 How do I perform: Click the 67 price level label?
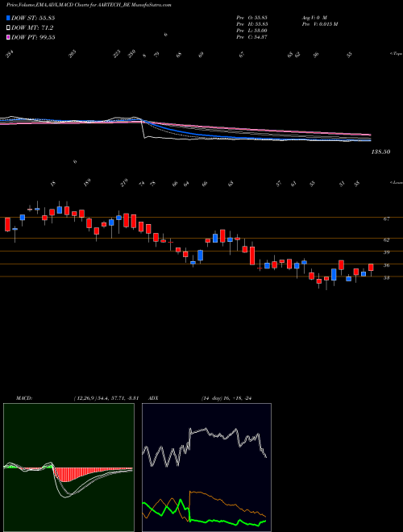click(x=386, y=219)
